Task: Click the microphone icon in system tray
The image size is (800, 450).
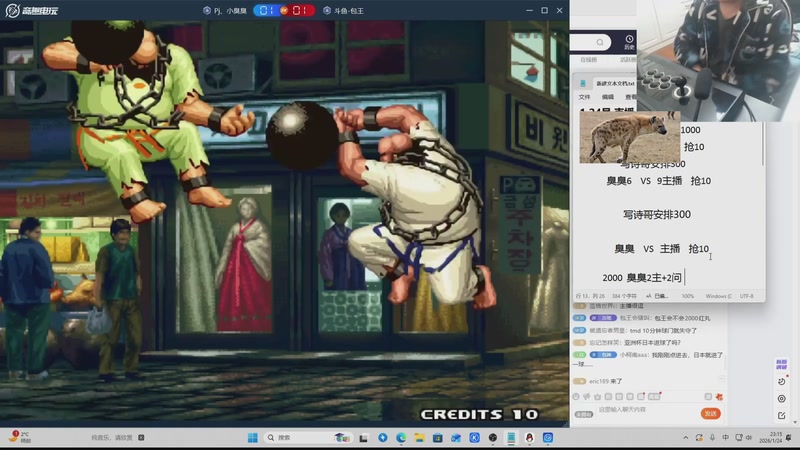Action: coord(712,438)
